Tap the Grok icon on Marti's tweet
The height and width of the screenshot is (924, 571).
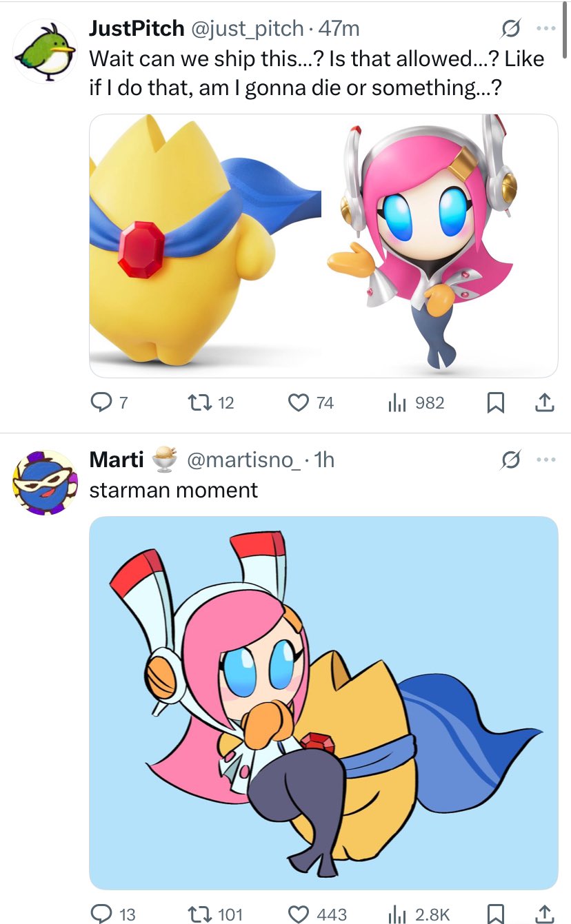[510, 460]
